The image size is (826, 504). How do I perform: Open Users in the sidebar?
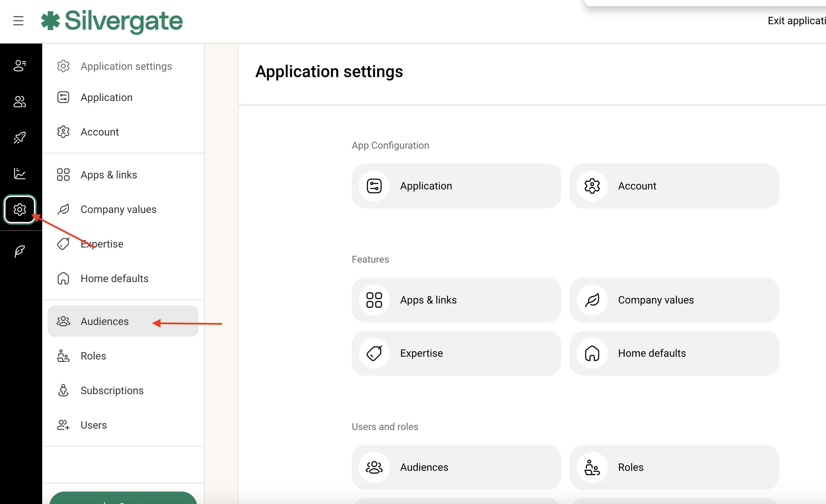93,425
